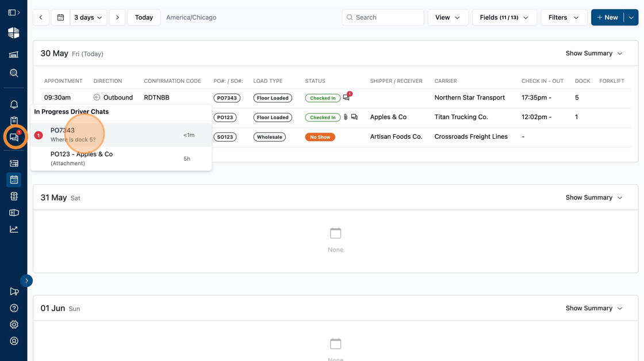Open the user profile icon
The height and width of the screenshot is (361, 644).
pos(14,341)
